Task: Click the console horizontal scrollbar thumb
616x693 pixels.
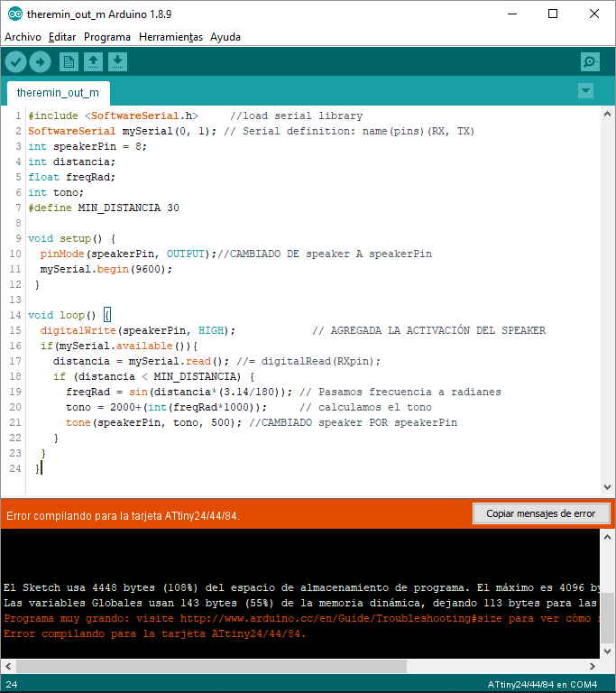Action: coord(211,666)
